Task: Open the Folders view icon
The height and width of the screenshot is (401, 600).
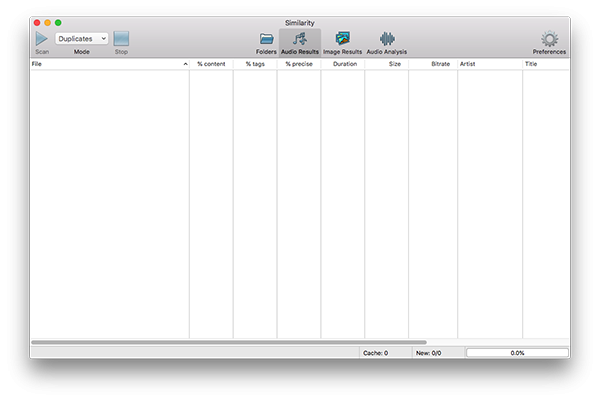Action: tap(266, 39)
